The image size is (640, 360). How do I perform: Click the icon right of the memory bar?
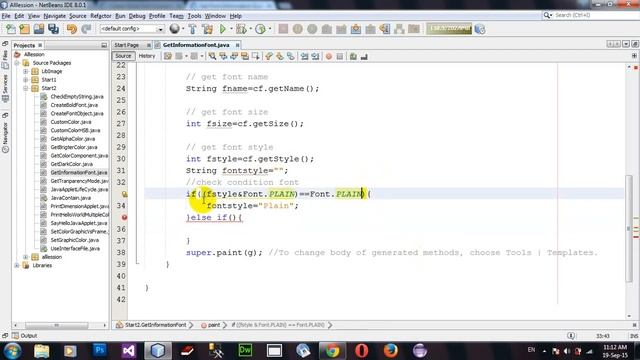point(480,29)
